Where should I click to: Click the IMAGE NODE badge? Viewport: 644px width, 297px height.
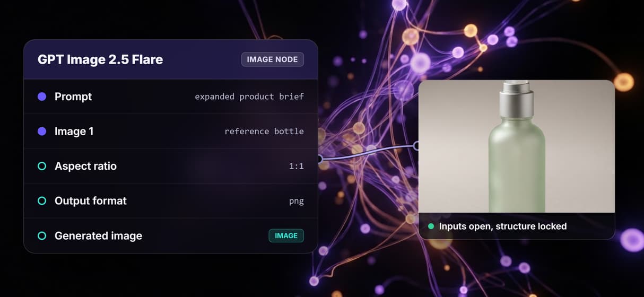click(x=273, y=59)
